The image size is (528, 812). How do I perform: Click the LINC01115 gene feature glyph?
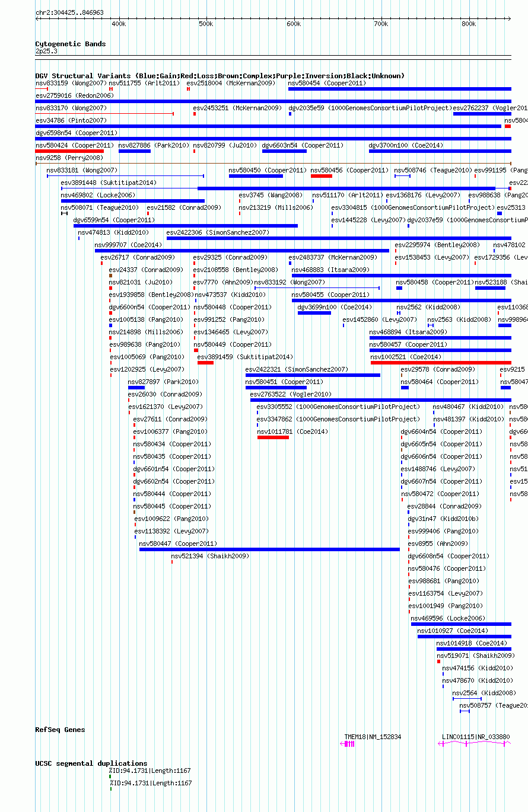click(x=473, y=744)
